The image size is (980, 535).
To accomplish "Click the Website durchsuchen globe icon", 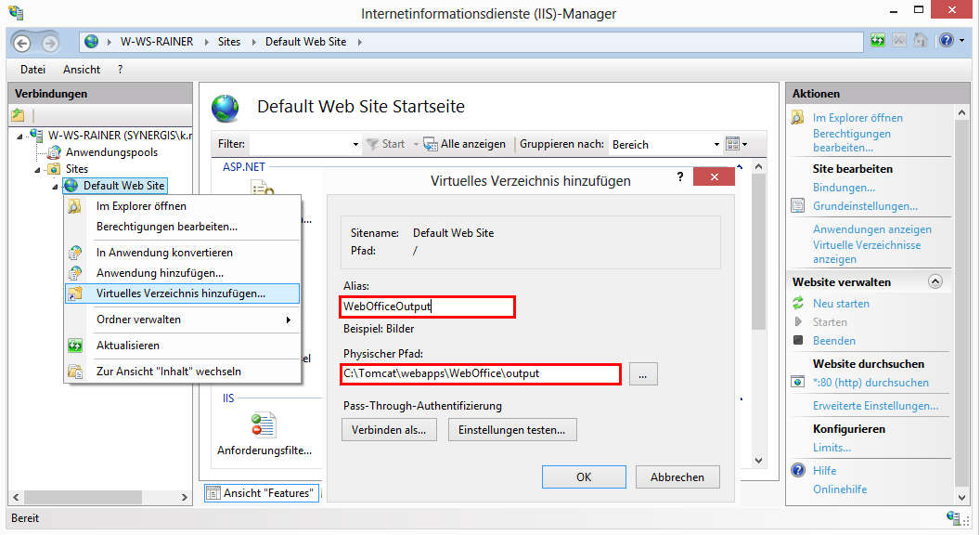I will [x=797, y=381].
